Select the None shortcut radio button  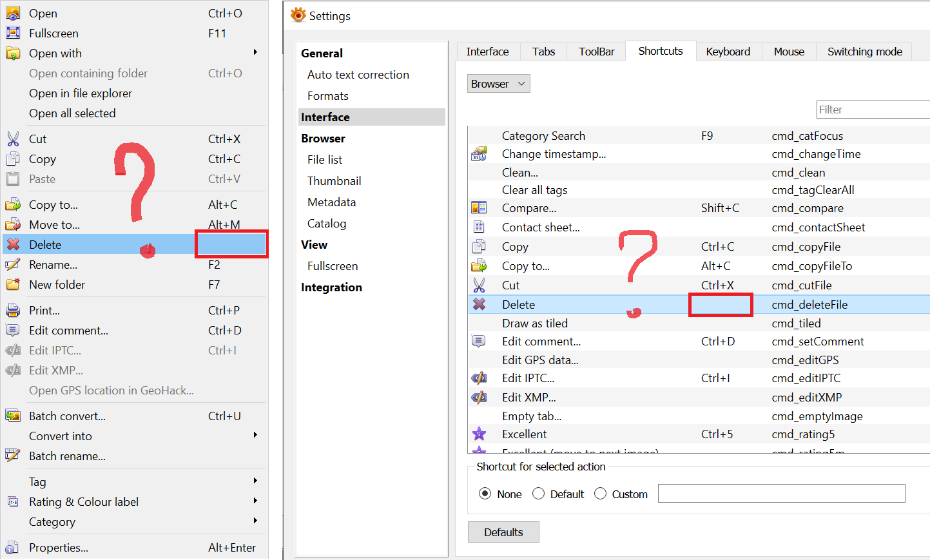click(485, 494)
